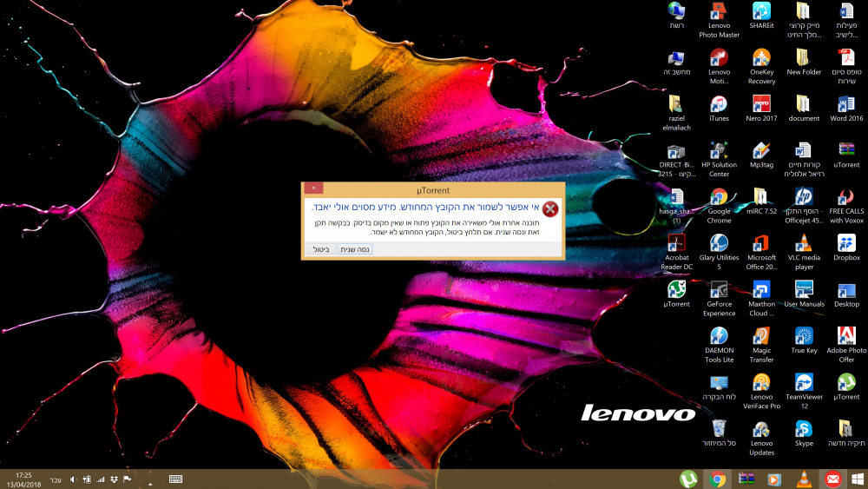Screen dimensions: 868x489
Task: Open the מחשב זה (This PC) icon
Action: [676, 63]
